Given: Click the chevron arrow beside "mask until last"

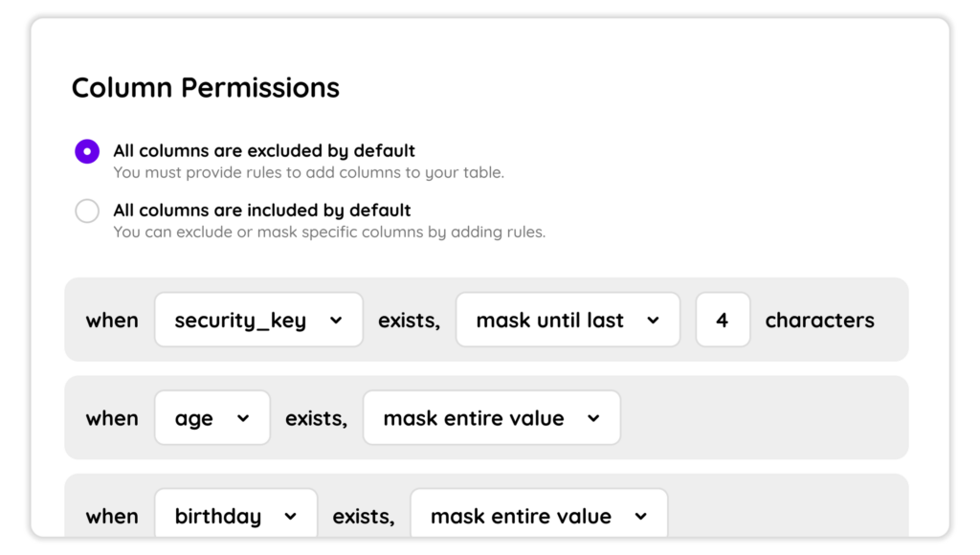Looking at the screenshot, I should (653, 321).
